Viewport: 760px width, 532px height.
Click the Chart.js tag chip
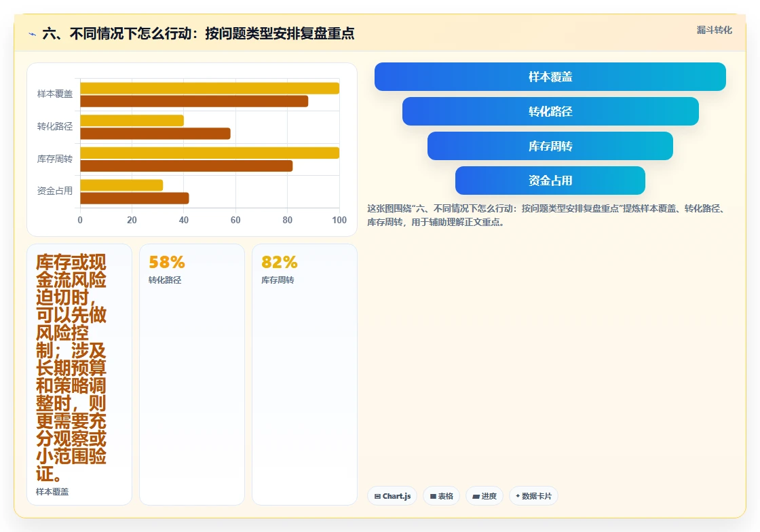point(392,496)
